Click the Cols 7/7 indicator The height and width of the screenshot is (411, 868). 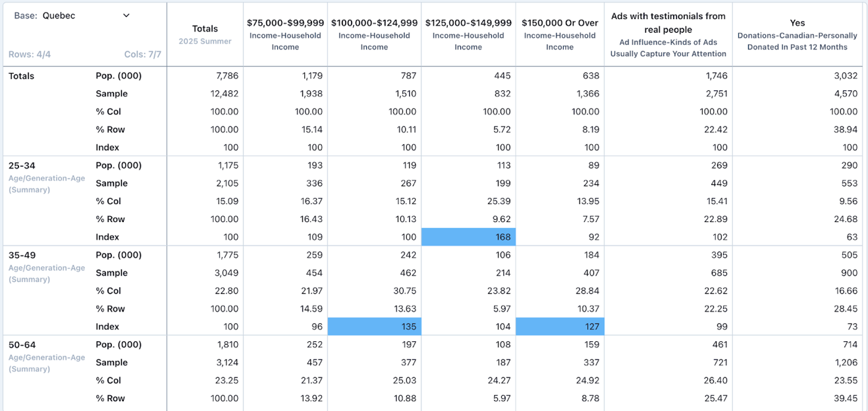point(142,55)
